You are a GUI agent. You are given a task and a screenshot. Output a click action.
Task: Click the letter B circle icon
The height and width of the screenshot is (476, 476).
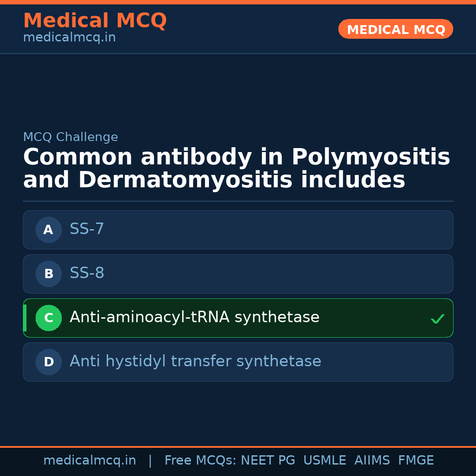(x=48, y=274)
